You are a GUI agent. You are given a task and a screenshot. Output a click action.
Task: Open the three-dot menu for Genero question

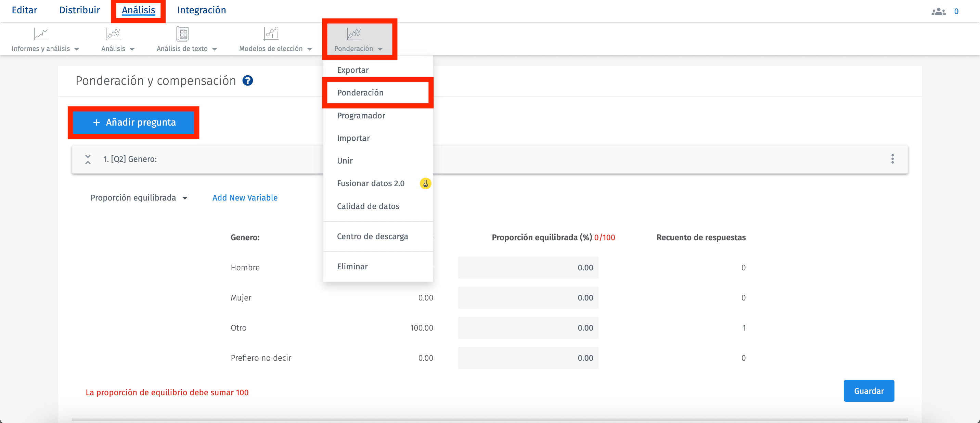pos(892,159)
